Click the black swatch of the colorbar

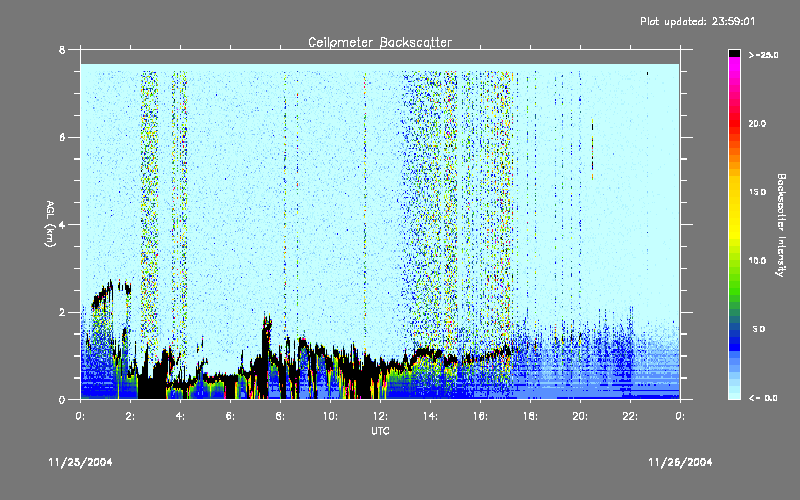(x=734, y=53)
